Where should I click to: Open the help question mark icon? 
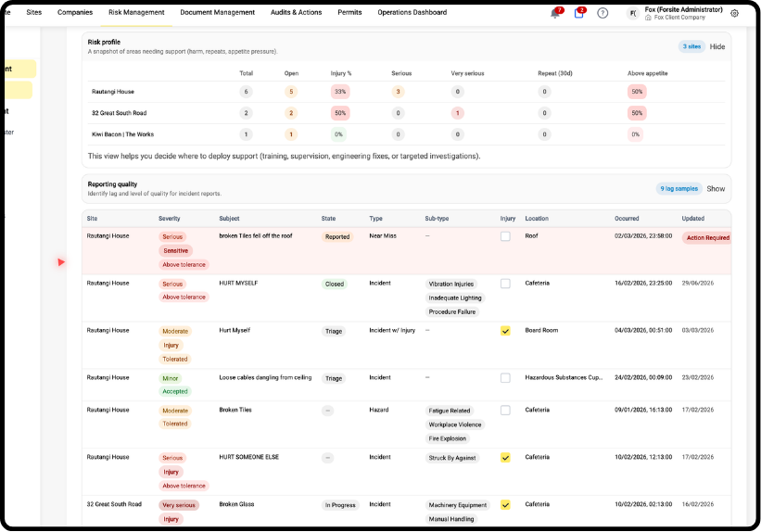[x=602, y=13]
